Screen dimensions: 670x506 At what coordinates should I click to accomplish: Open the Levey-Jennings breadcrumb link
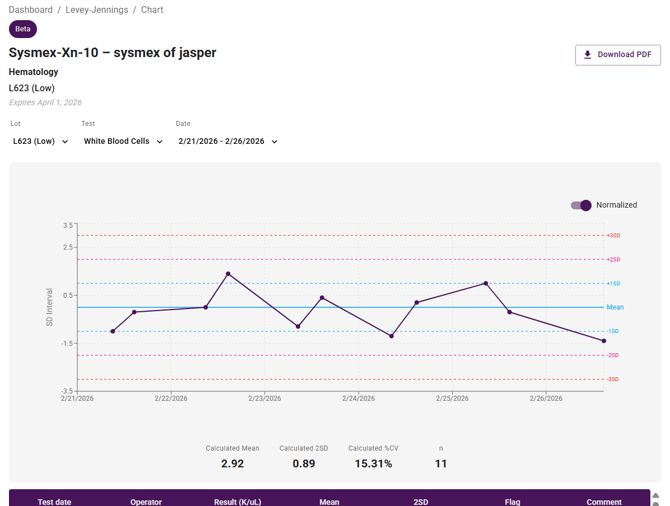(x=98, y=10)
